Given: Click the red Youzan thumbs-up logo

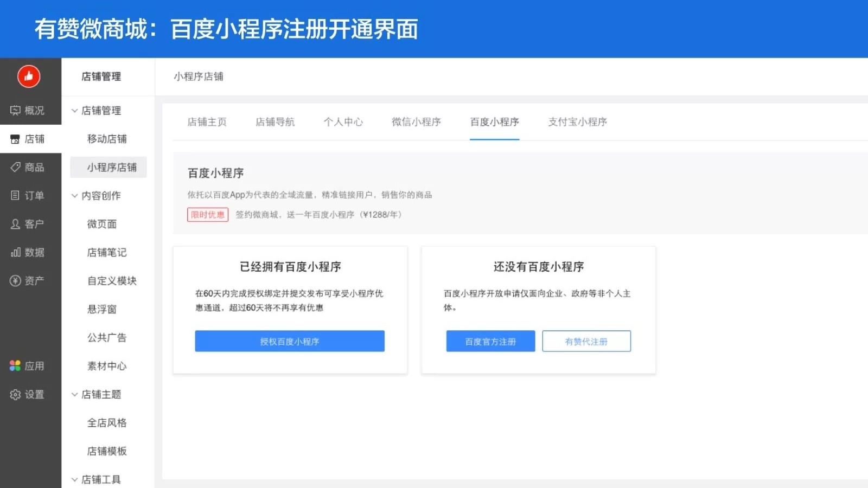Looking at the screenshot, I should coord(29,76).
